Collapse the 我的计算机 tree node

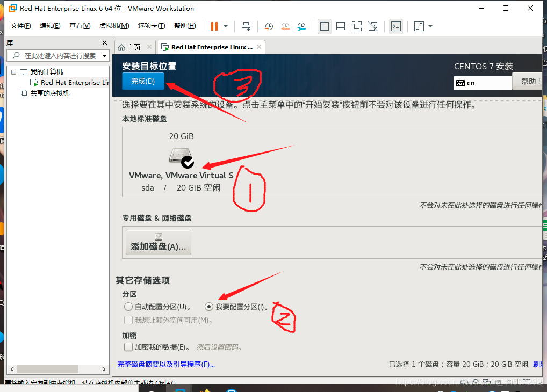(x=13, y=72)
